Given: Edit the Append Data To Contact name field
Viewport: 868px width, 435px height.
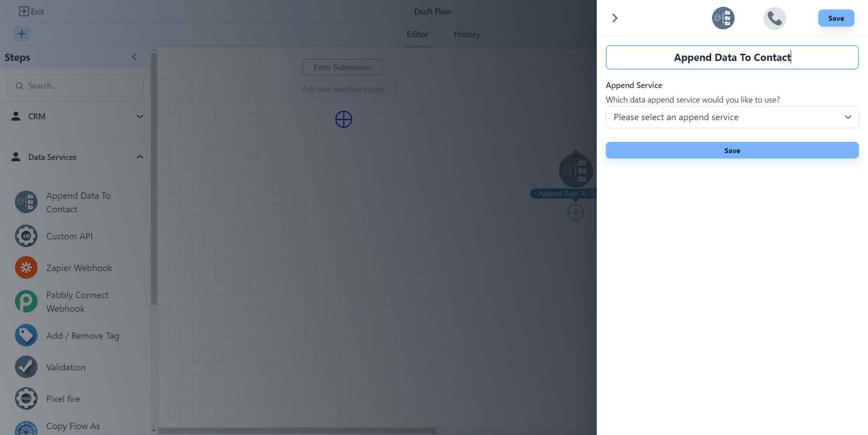Looking at the screenshot, I should click(732, 57).
